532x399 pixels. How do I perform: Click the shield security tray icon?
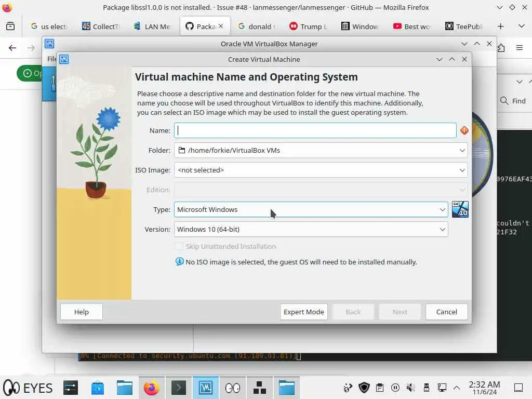(364, 388)
